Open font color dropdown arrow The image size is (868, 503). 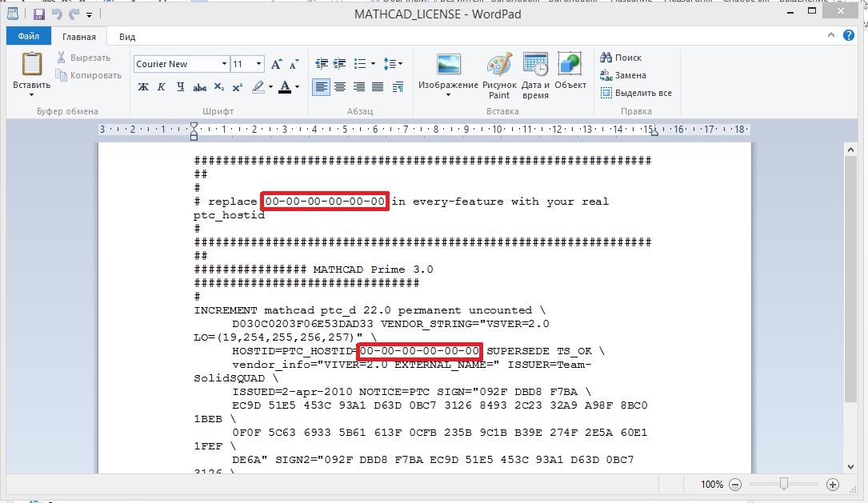[x=298, y=87]
